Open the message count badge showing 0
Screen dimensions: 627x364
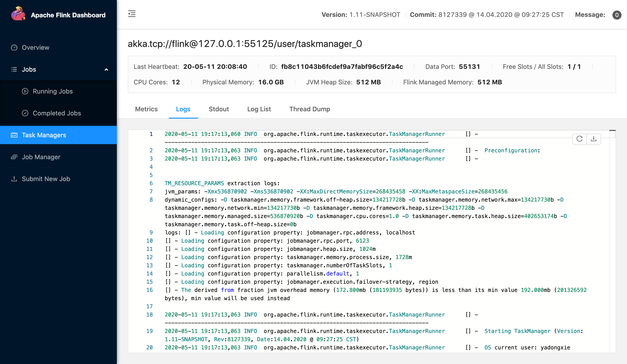point(617,15)
